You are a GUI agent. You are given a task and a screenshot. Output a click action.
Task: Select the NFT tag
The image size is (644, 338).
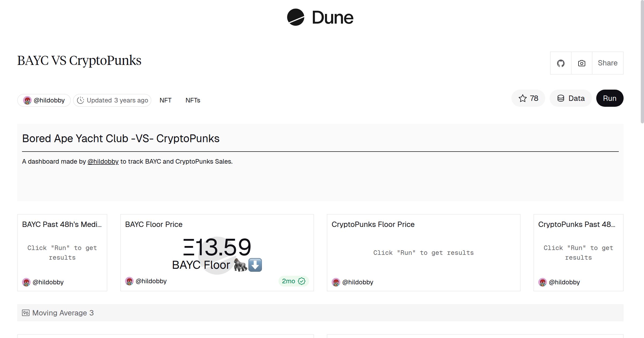click(165, 100)
